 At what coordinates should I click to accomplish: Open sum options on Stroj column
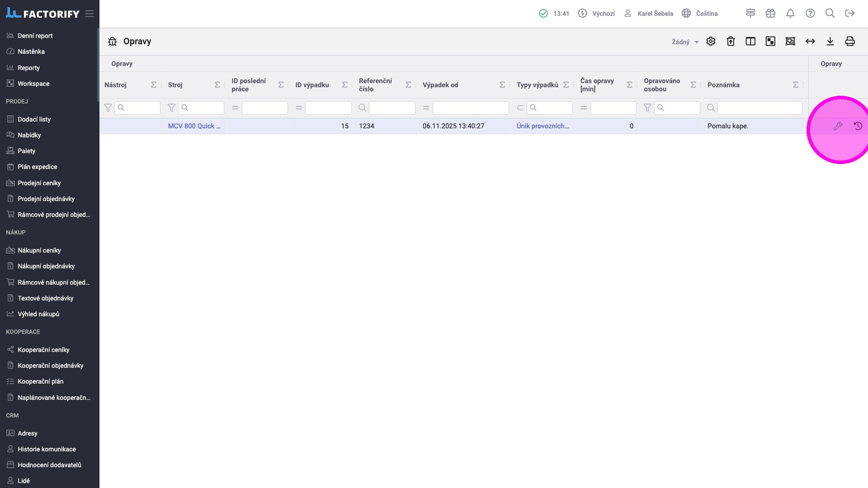pyautogui.click(x=217, y=85)
